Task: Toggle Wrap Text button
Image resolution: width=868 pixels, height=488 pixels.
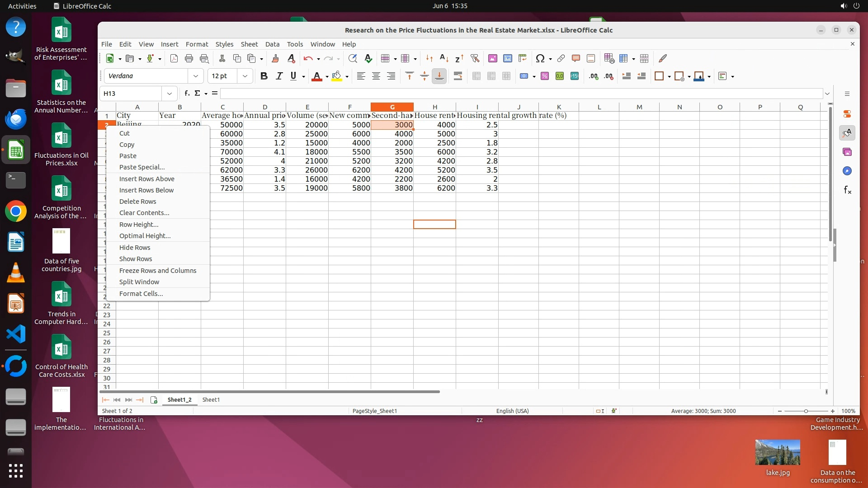Action: tap(458, 76)
